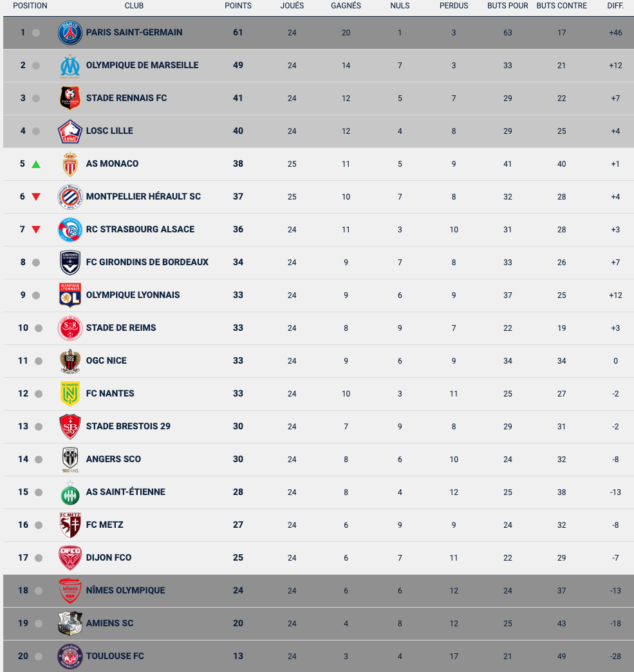
Task: Click the red down arrow beside Montpellier
Action: point(36,197)
